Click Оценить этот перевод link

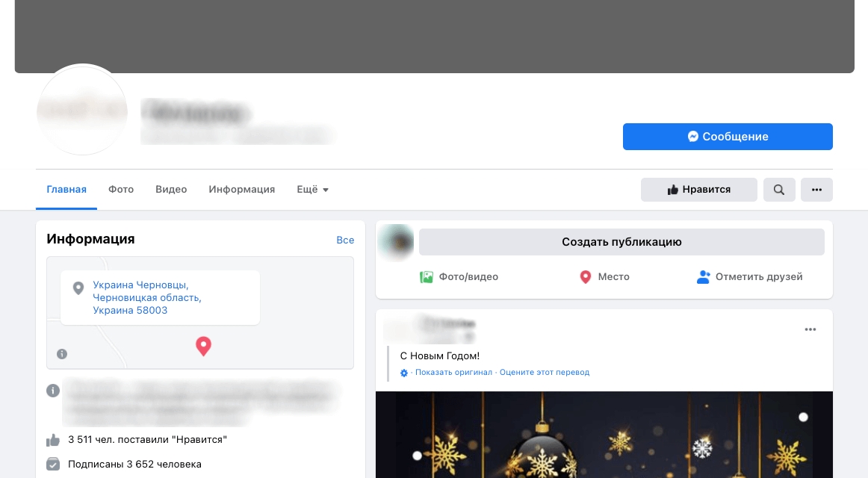[x=544, y=373]
